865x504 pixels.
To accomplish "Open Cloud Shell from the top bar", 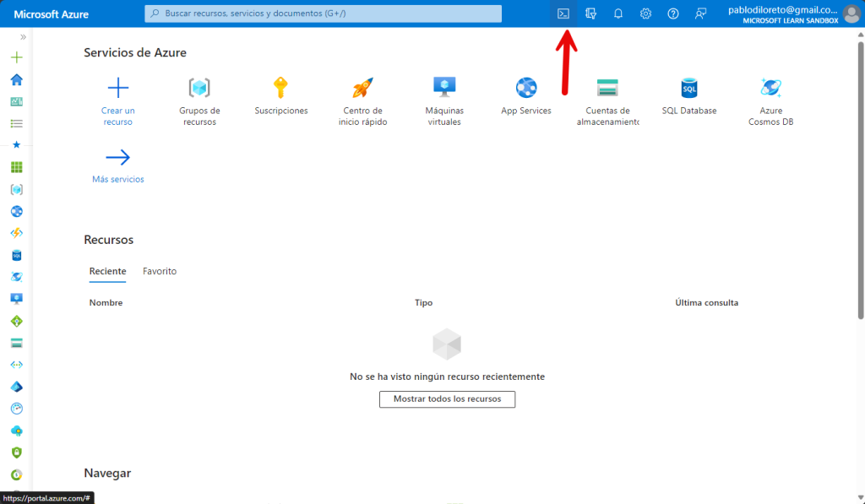I will [x=563, y=14].
